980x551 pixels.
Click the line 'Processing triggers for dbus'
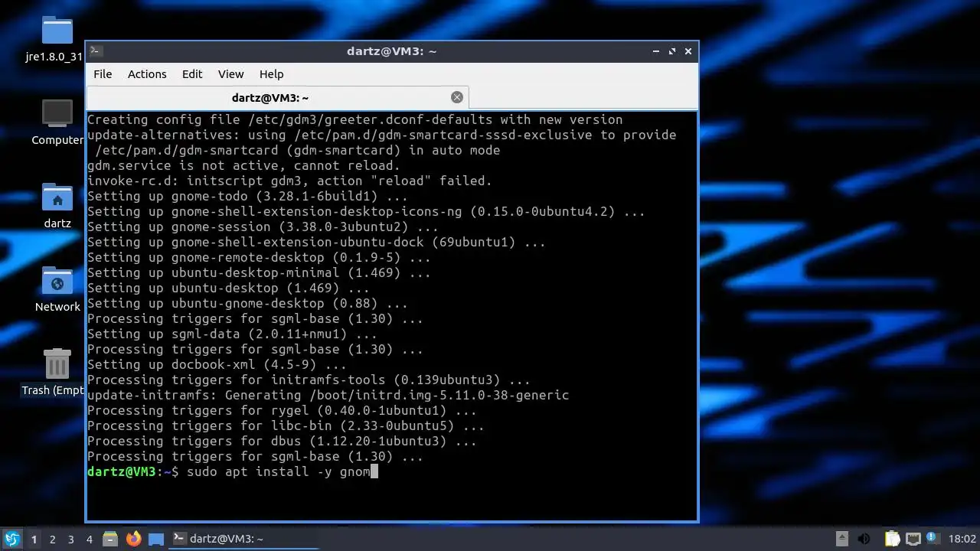tap(282, 441)
